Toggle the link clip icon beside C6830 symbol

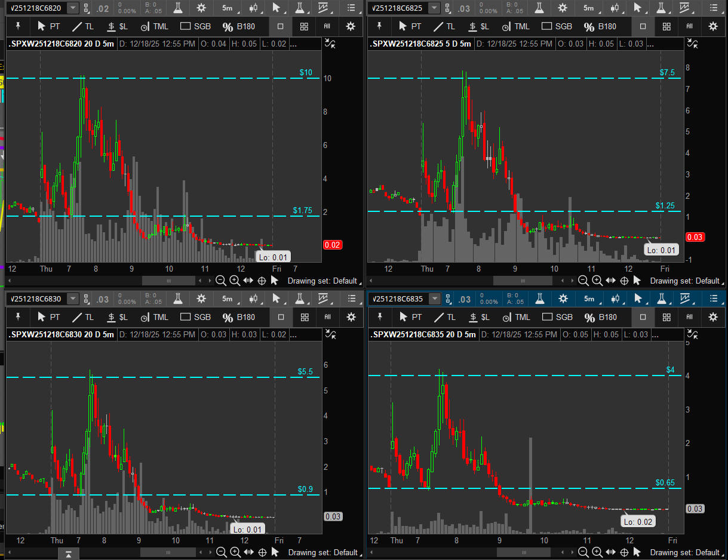point(87,299)
